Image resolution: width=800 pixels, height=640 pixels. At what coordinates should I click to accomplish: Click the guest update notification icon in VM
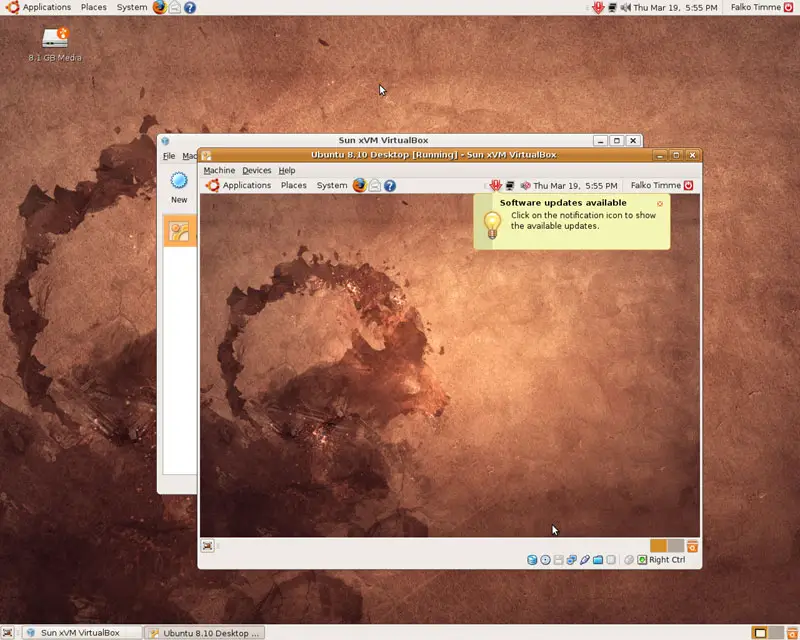(x=495, y=185)
